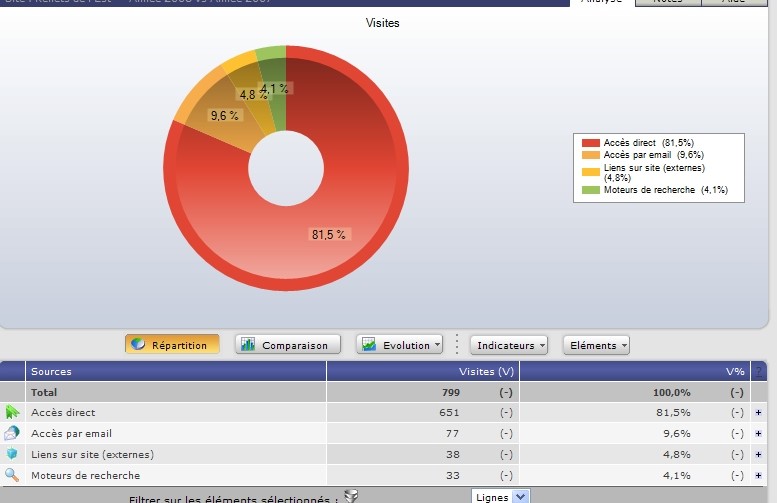Click the bar chart icon on Comparaison
777x503 pixels.
pyautogui.click(x=248, y=345)
